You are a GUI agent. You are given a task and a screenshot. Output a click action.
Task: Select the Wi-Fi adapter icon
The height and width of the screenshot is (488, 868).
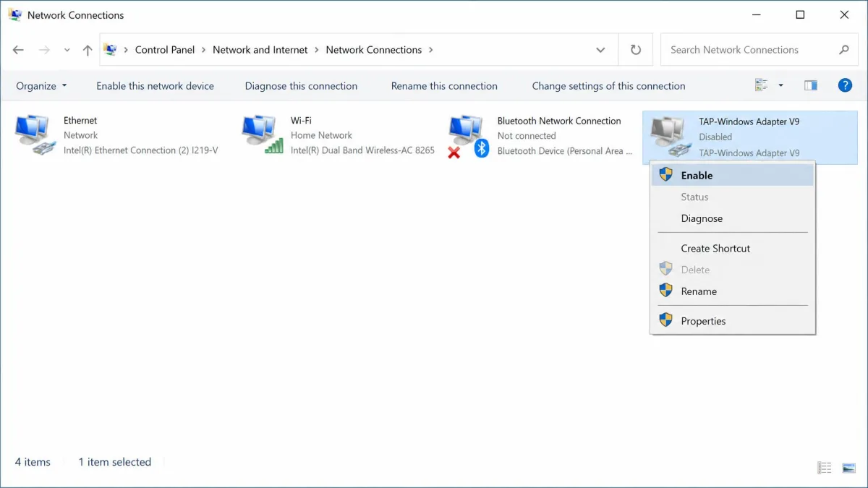pyautogui.click(x=263, y=135)
